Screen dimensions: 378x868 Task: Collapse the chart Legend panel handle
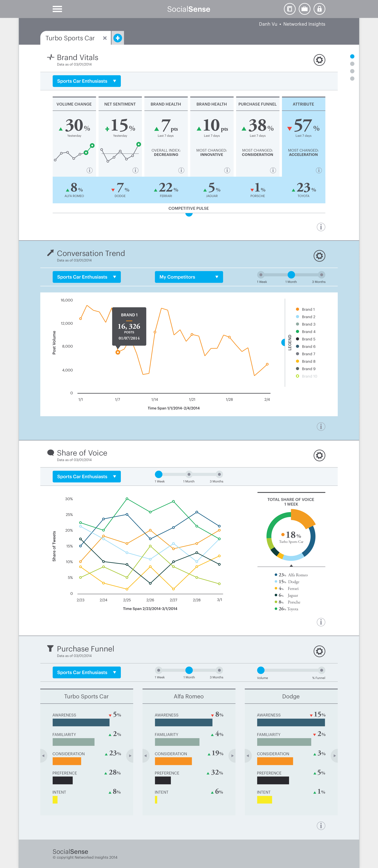coord(283,342)
